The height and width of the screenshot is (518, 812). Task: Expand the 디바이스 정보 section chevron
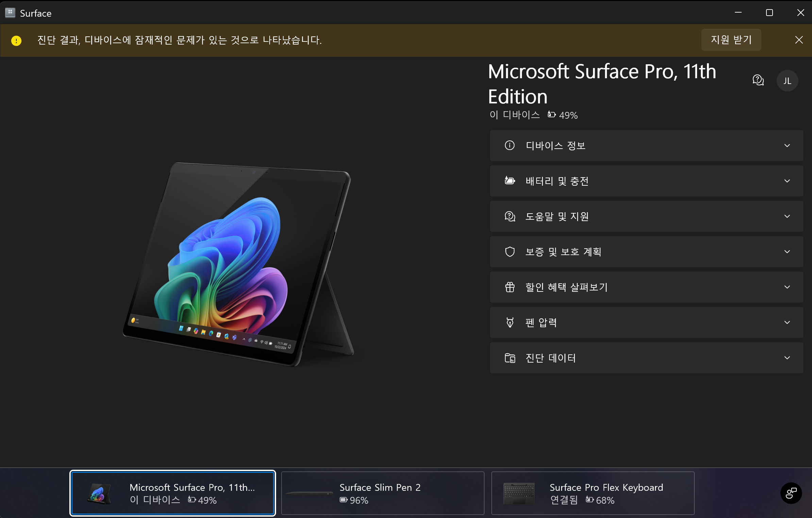787,146
